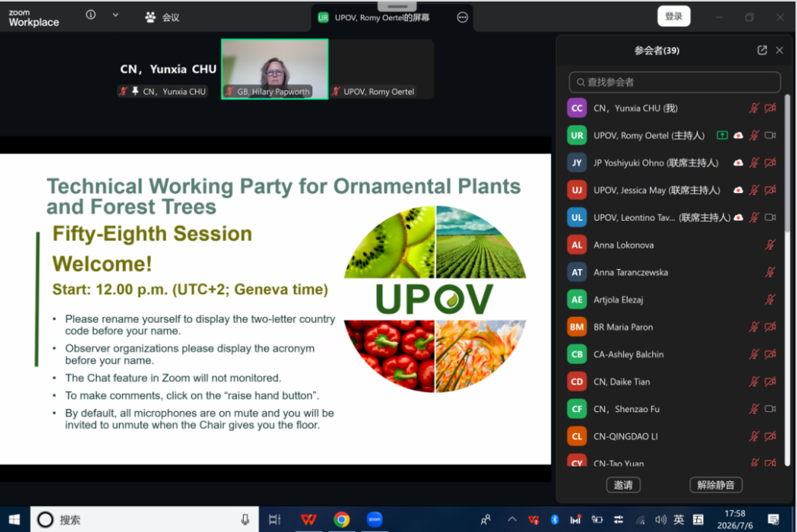This screenshot has height=532, width=797.
Task: Click the muted mic icon for Romy Oertel
Action: [x=754, y=135]
